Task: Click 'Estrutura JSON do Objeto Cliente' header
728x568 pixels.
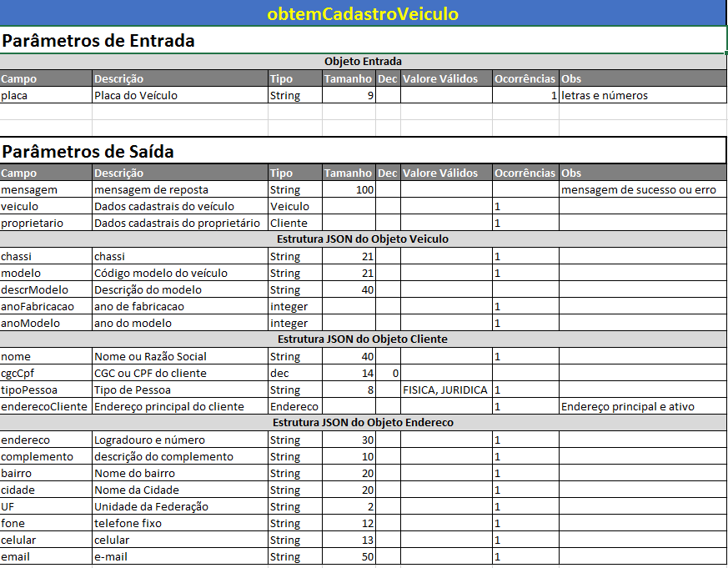Action: 363,339
